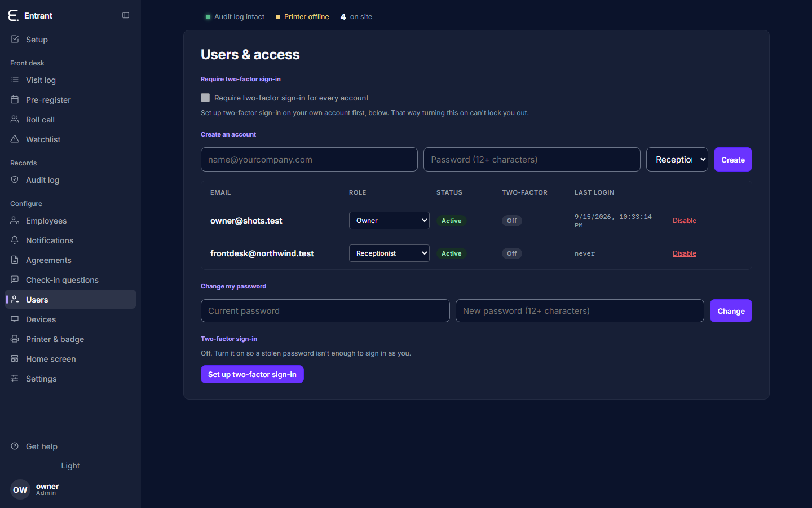Viewport: 812px width, 508px height.
Task: Click the Agreements document icon
Action: [15, 260]
